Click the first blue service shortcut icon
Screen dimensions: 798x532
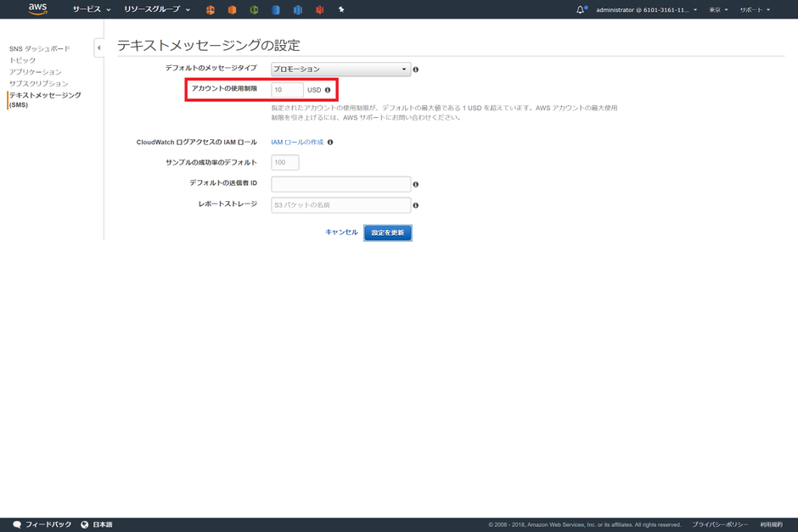click(x=276, y=9)
